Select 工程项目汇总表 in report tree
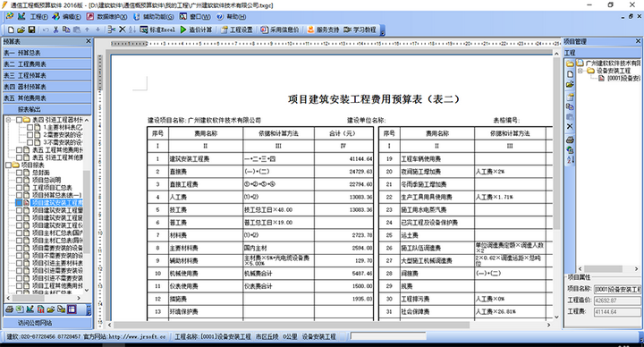 coord(52,188)
